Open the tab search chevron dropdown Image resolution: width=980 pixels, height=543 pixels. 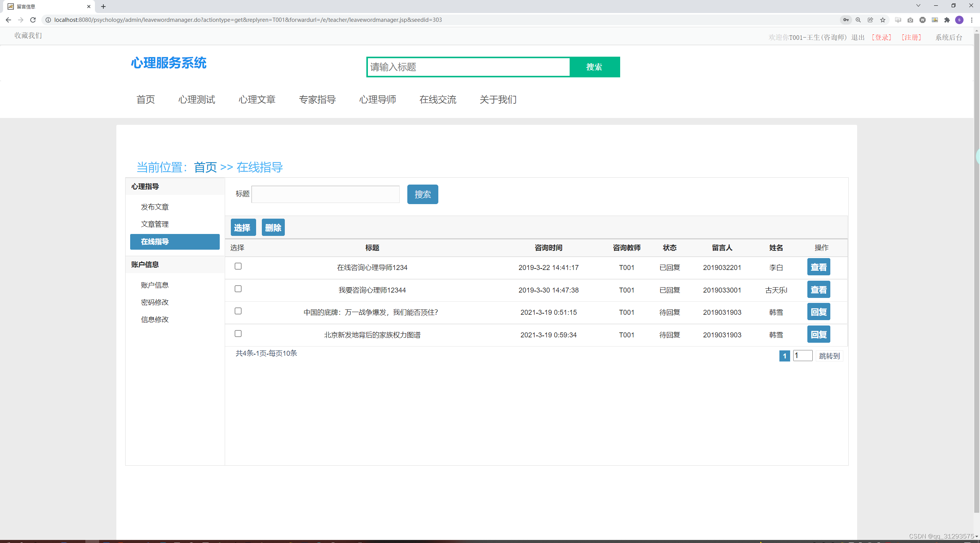918,6
